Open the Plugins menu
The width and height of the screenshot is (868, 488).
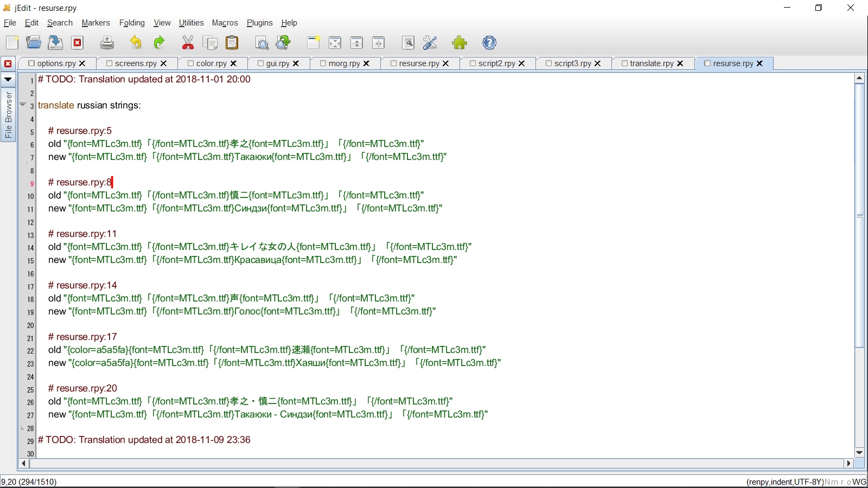pos(259,23)
